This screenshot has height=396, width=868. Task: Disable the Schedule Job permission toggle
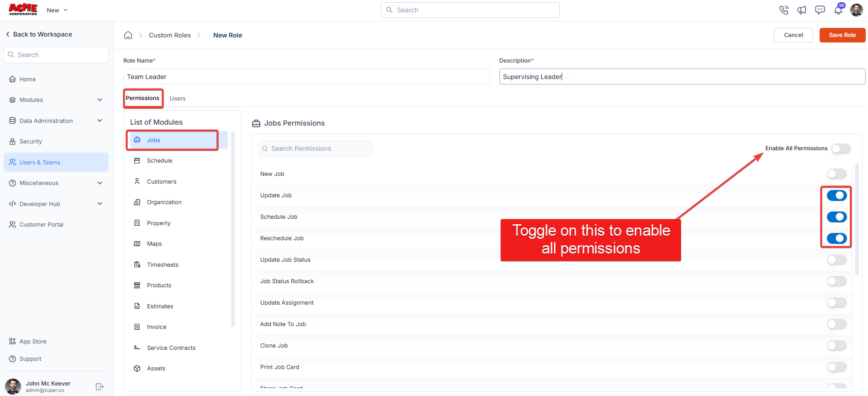[837, 217]
